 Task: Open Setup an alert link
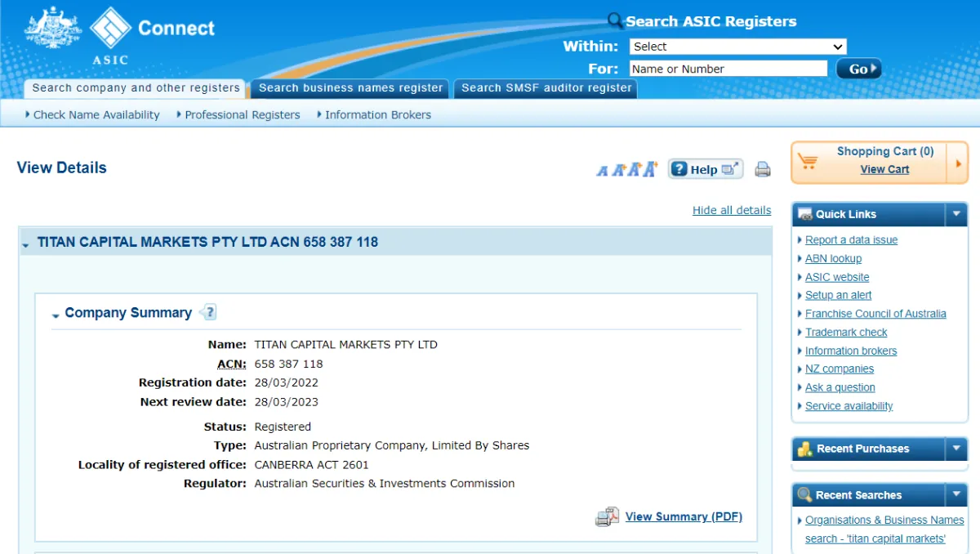(838, 295)
